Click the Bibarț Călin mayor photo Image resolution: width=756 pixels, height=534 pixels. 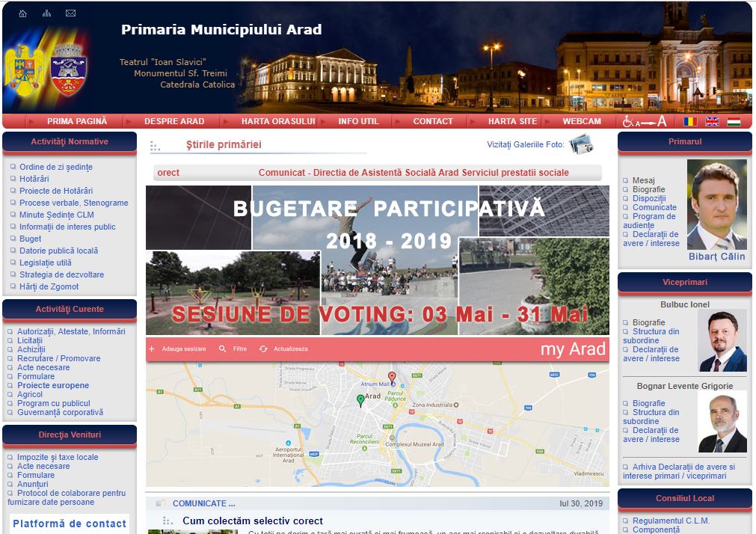[x=716, y=204]
